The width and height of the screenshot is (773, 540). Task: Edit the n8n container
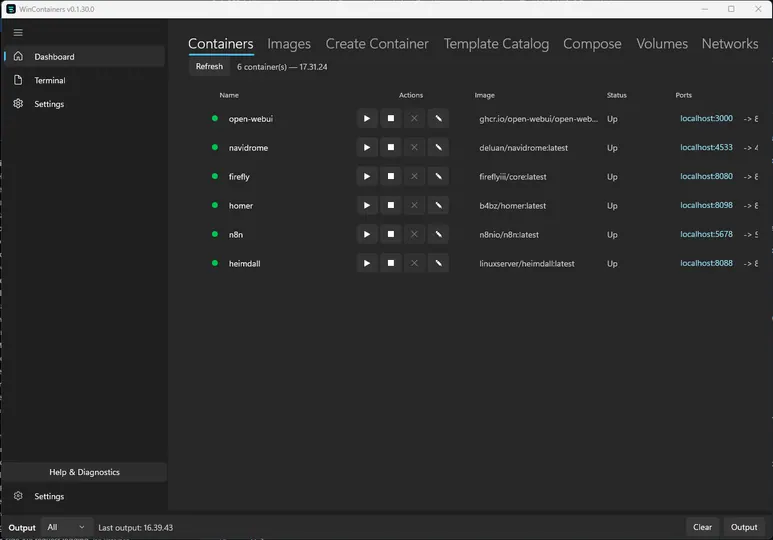(x=438, y=234)
